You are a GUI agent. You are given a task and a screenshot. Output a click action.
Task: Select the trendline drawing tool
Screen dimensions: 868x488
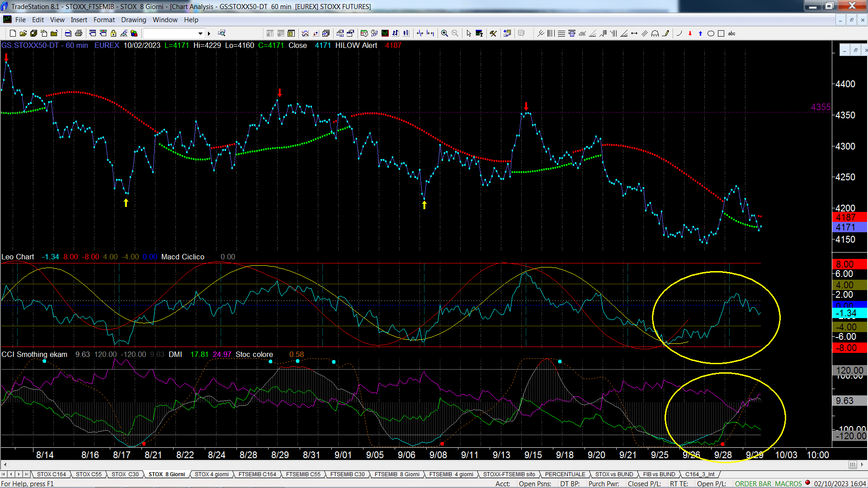540,33
